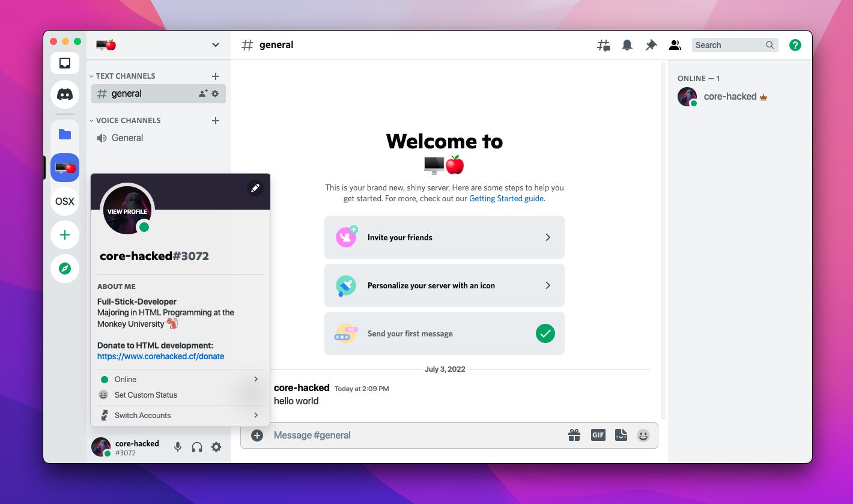Open Threads icon in channel header
Screen dimensions: 853x504
604,45
